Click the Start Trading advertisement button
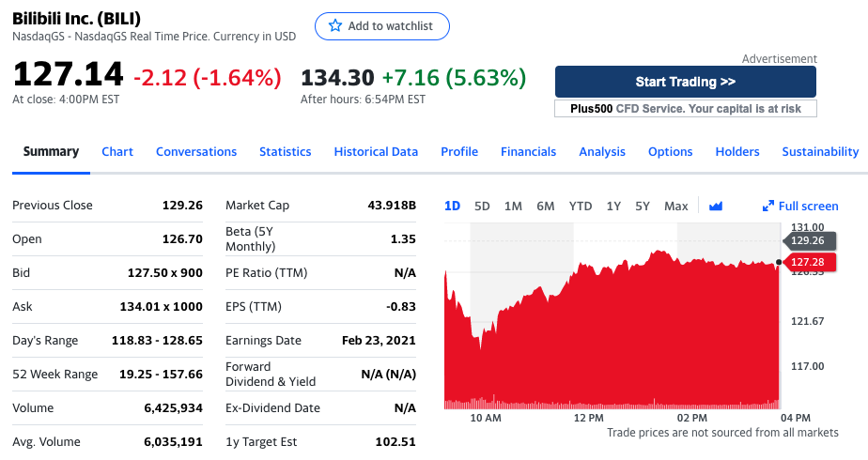The height and width of the screenshot is (460, 868). pyautogui.click(x=686, y=82)
